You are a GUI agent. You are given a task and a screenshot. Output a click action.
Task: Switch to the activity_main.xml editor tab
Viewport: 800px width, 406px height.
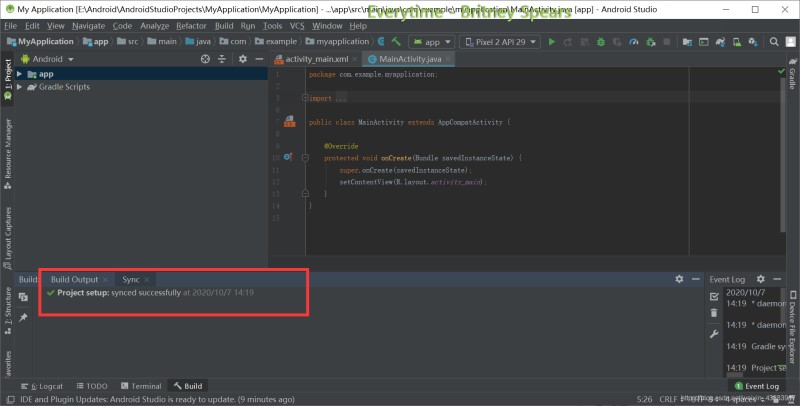pos(316,60)
